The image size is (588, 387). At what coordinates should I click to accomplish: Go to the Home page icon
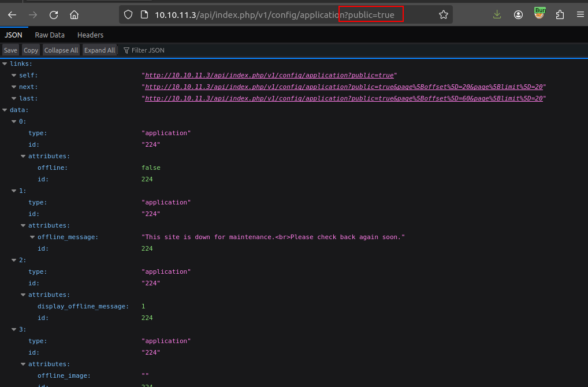pyautogui.click(x=74, y=15)
